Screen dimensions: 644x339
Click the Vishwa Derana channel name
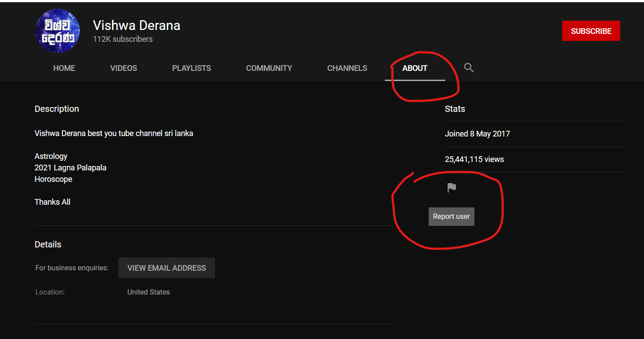tap(137, 26)
